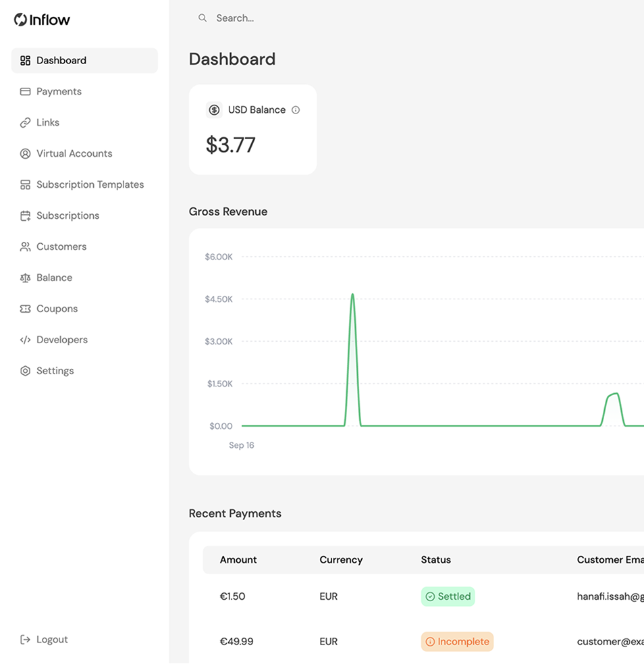644x664 pixels.
Task: Click the USD Balance info icon
Action: point(296,110)
